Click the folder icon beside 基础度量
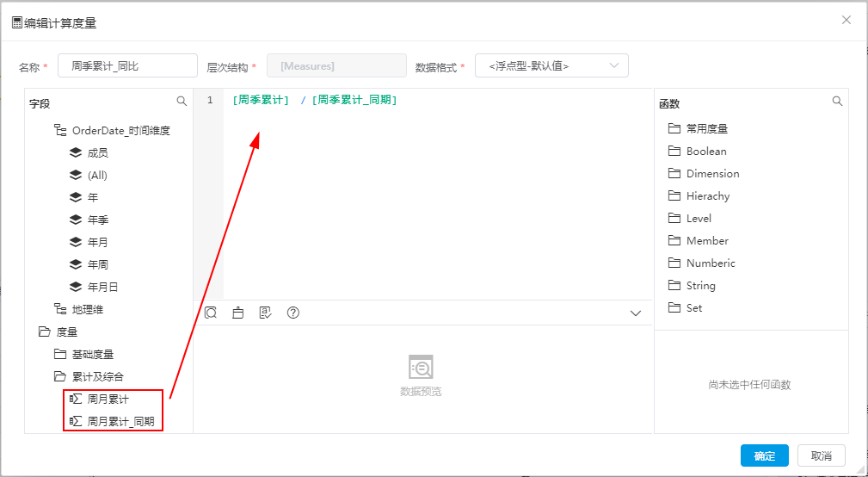The image size is (868, 477). [x=59, y=354]
